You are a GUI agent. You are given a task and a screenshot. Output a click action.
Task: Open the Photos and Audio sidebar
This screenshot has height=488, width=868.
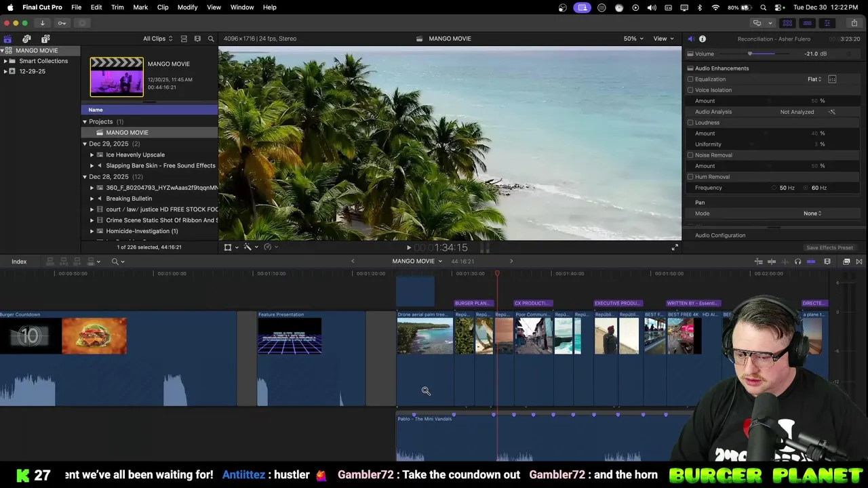[26, 39]
